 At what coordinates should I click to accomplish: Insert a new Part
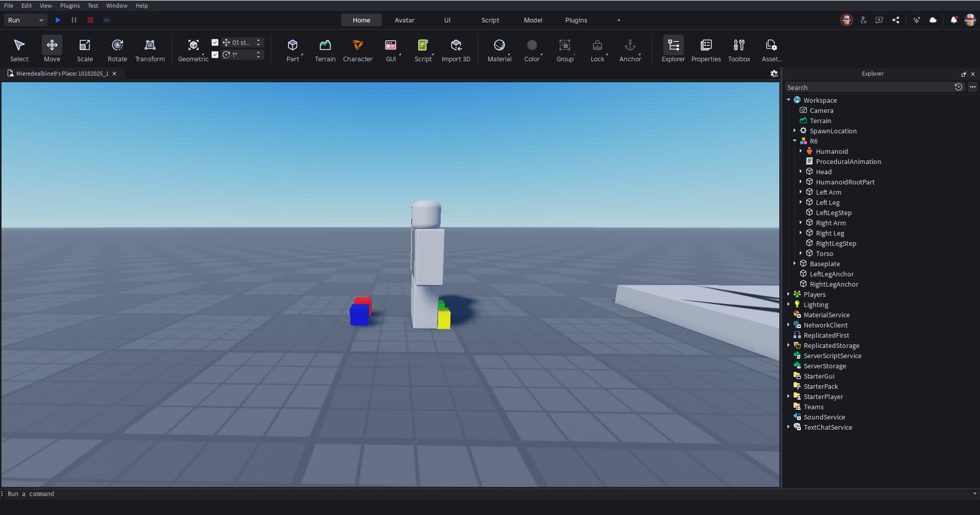click(292, 50)
